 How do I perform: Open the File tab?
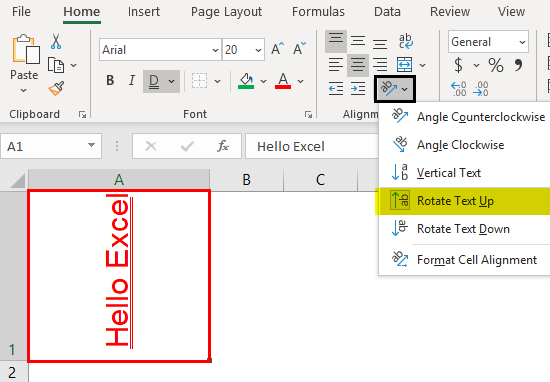21,12
